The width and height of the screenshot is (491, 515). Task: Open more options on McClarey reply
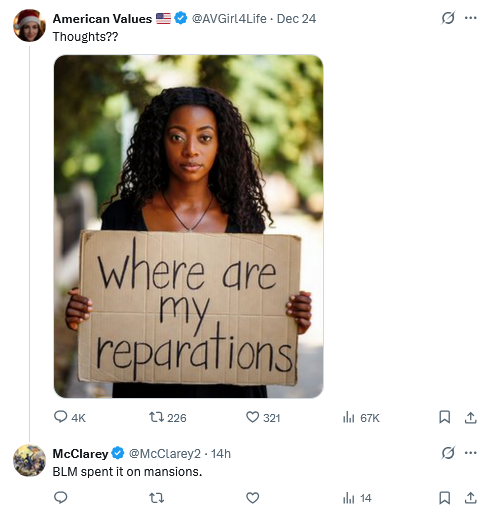470,453
